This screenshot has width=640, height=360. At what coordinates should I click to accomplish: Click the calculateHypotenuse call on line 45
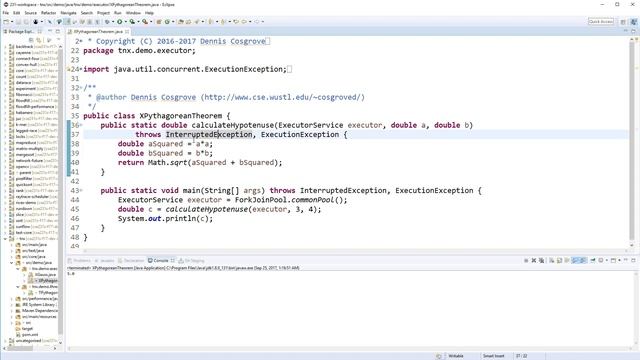[x=207, y=209]
